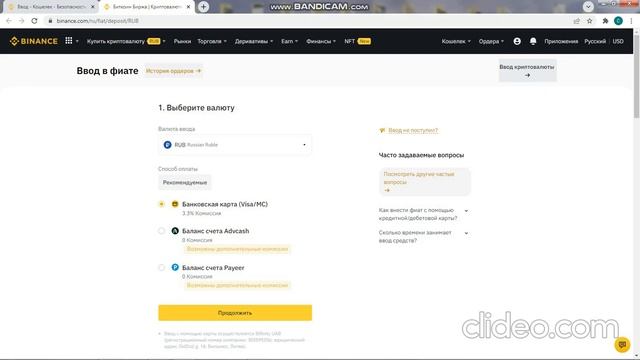Screen dimensions: 640x360
Task: Open the RUB deposit currency dropdown
Action: point(235,144)
